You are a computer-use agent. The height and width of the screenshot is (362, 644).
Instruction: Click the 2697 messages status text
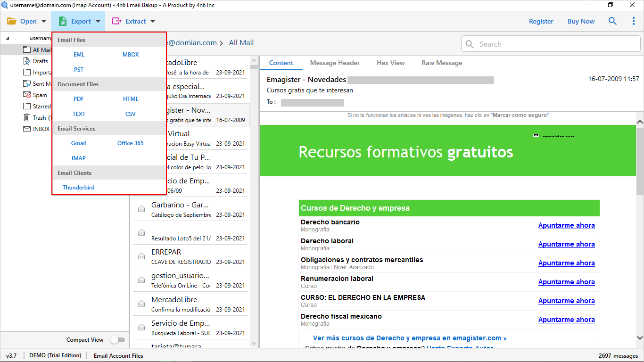[618, 356]
